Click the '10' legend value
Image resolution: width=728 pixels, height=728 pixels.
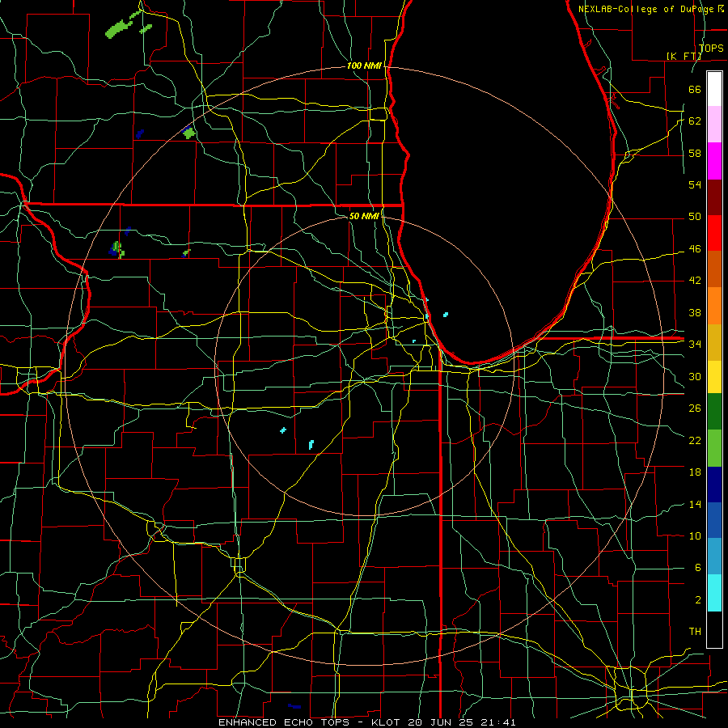tap(695, 535)
